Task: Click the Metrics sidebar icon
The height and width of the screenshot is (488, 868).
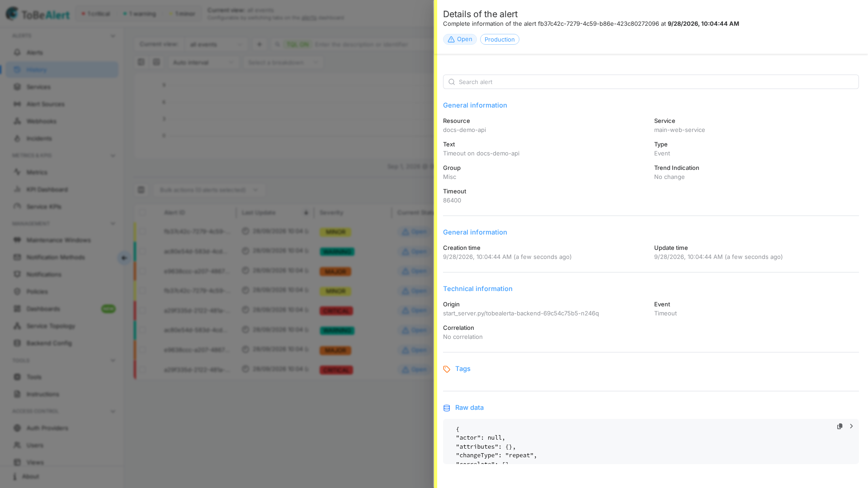Action: pyautogui.click(x=17, y=172)
